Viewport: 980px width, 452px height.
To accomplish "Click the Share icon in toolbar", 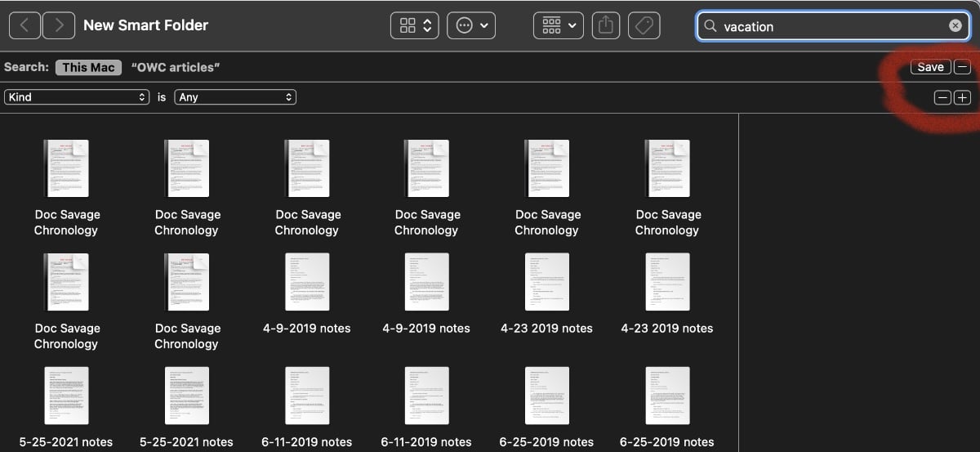I will (x=605, y=26).
